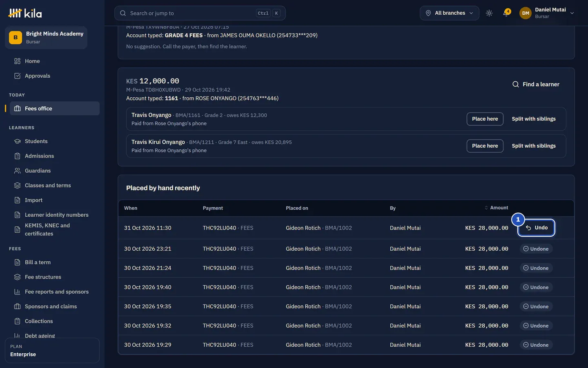Image resolution: width=588 pixels, height=368 pixels.
Task: Place payment on Travis Kirui Onyango
Action: [485, 146]
